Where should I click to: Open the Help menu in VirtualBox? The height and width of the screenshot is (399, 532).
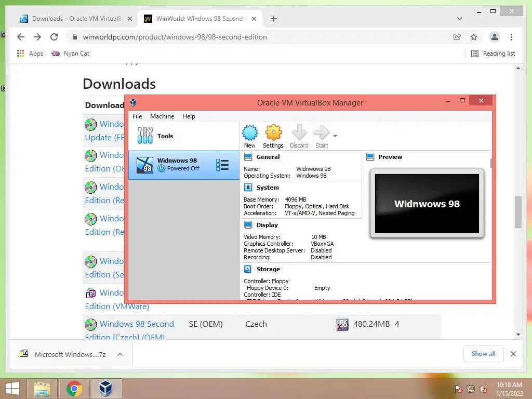[189, 116]
